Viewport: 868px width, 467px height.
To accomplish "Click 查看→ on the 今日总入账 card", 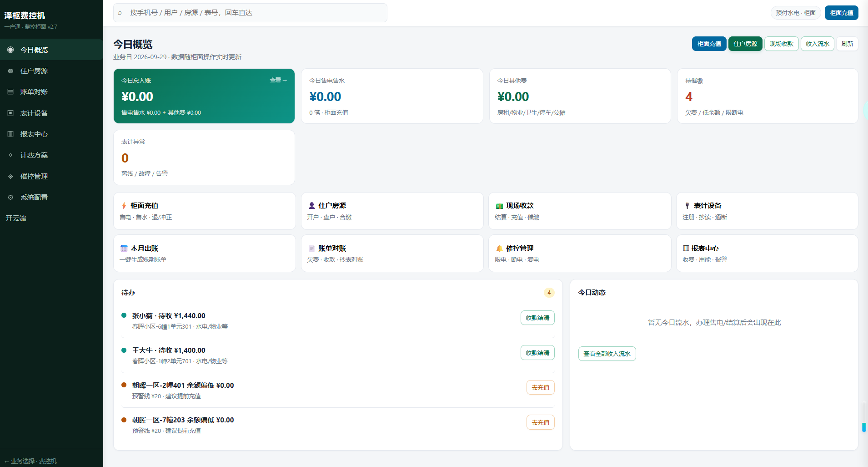I will [x=278, y=80].
